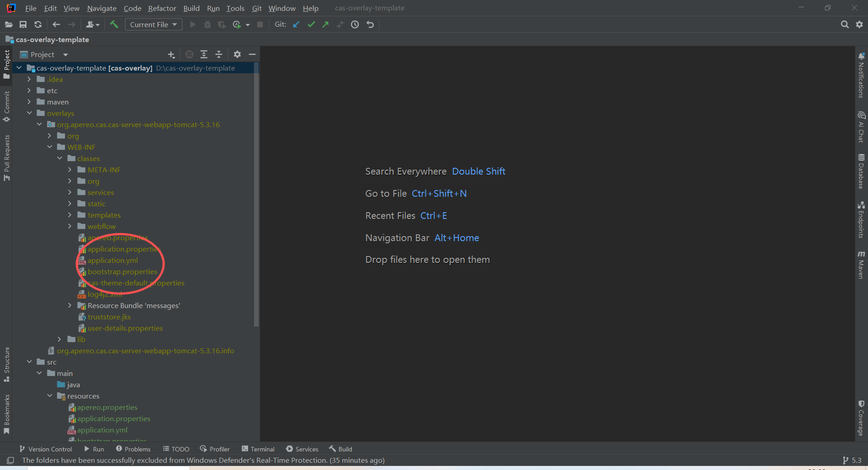The height and width of the screenshot is (470, 868).
Task: Open the Tools menu
Action: [235, 8]
